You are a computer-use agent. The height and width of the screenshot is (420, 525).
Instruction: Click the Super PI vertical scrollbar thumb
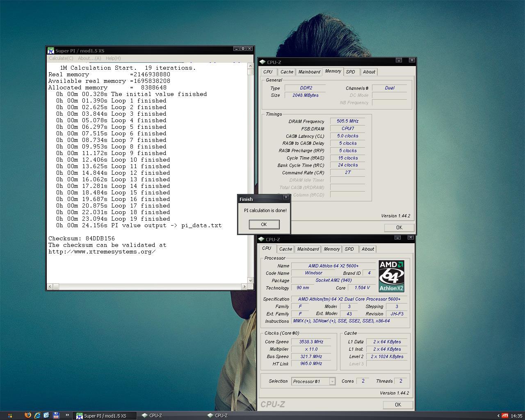250,72
